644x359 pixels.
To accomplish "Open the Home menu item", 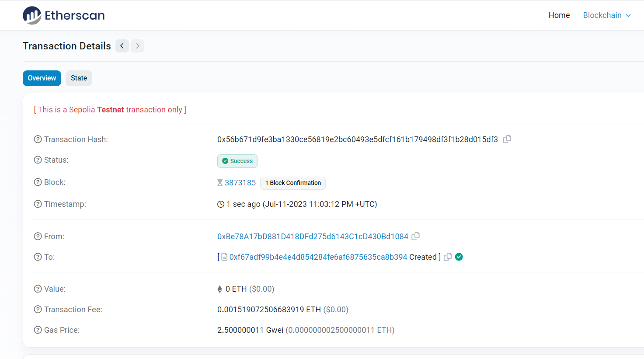I will click(x=559, y=15).
